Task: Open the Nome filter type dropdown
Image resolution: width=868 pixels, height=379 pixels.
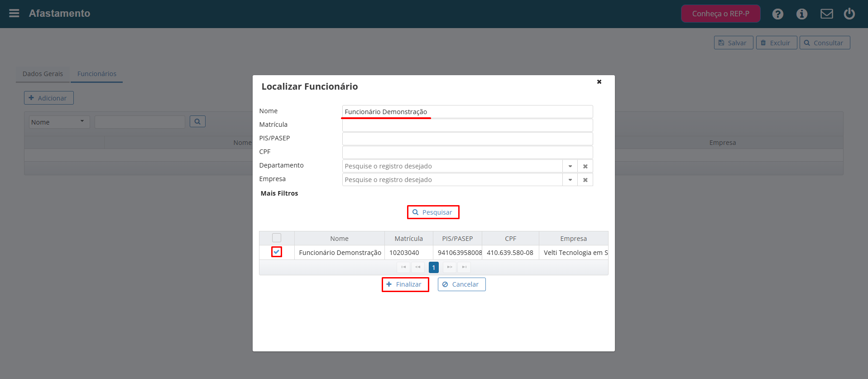Action: (59, 122)
